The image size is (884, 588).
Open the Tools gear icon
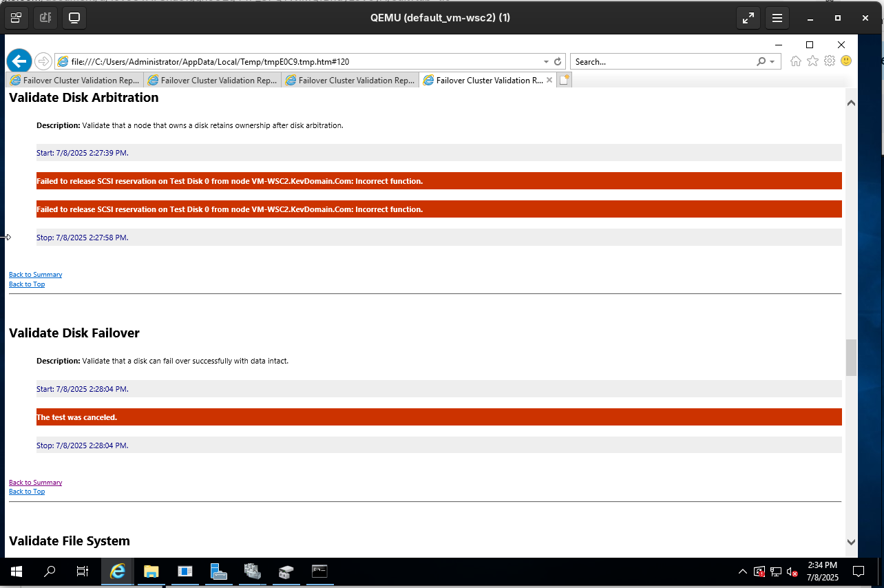(830, 61)
